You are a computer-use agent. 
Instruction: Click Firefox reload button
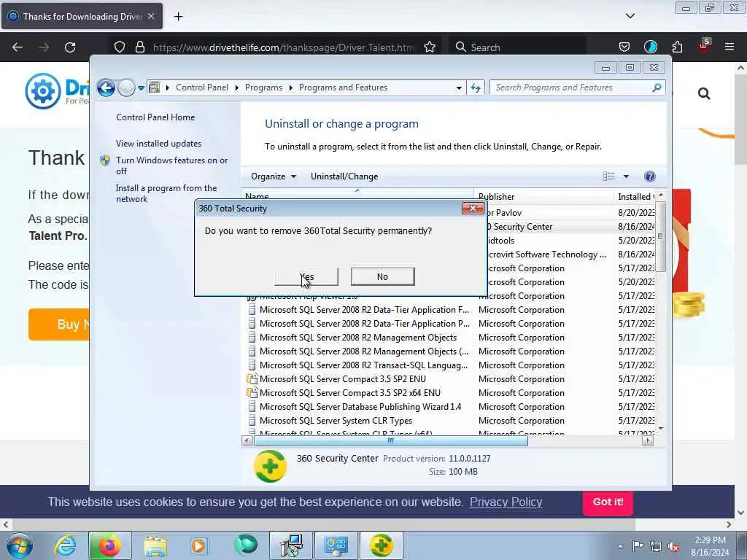70,47
